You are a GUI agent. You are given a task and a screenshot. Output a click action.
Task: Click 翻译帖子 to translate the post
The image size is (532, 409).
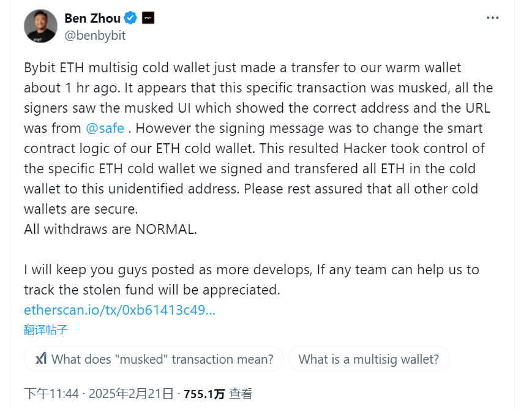[45, 330]
